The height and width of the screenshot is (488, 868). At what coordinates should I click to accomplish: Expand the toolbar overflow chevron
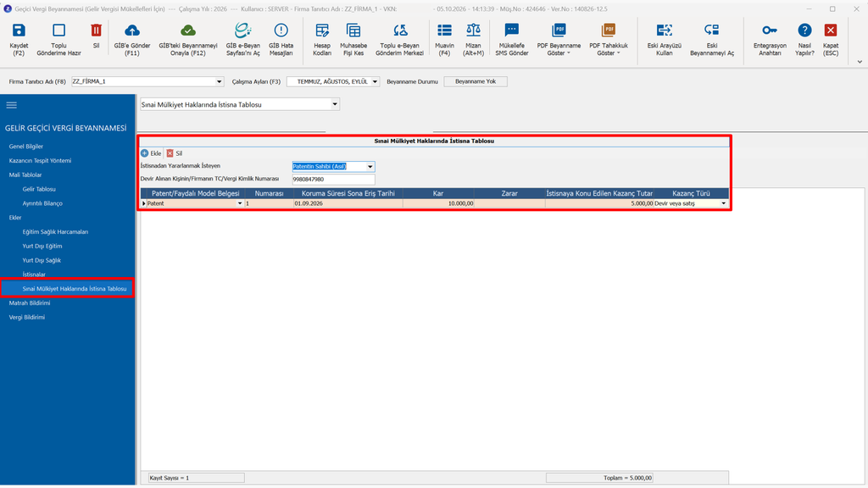[x=860, y=61]
